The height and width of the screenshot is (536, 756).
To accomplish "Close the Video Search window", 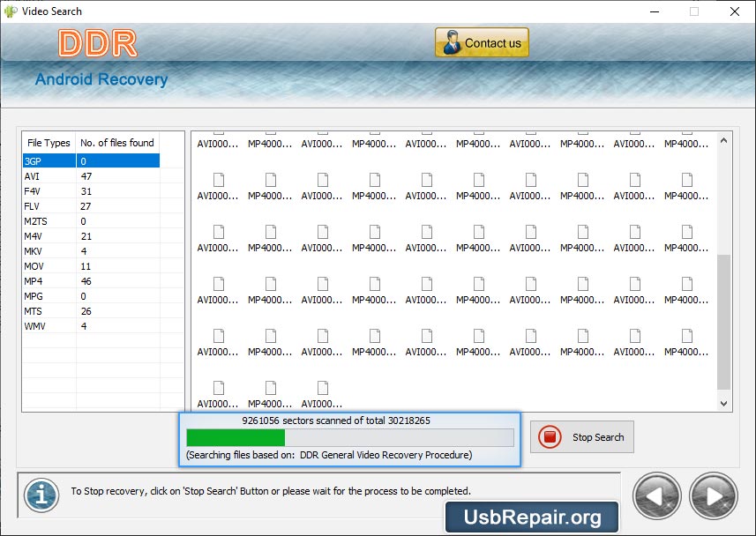I will point(734,11).
